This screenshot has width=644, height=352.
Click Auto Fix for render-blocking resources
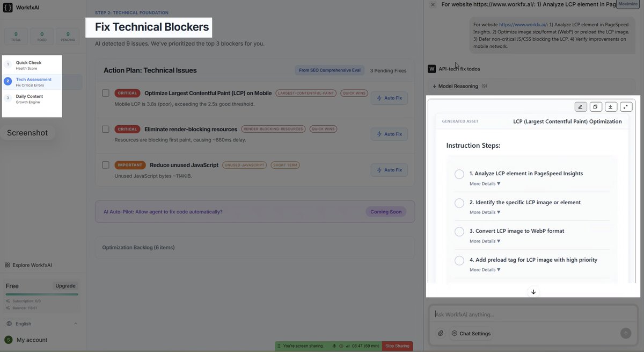coord(389,134)
